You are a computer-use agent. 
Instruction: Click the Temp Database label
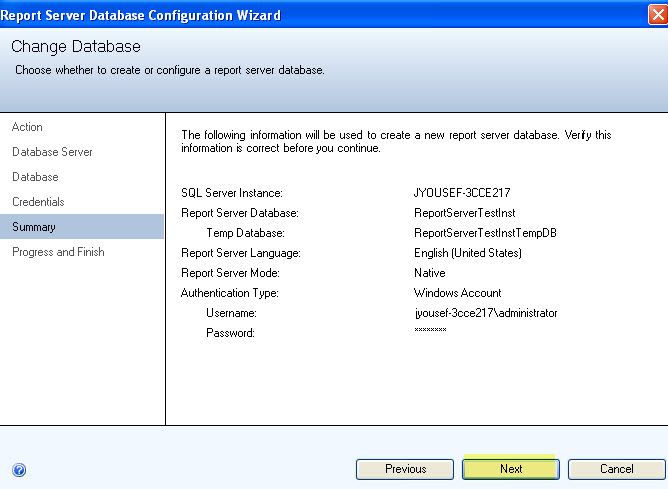(x=245, y=233)
